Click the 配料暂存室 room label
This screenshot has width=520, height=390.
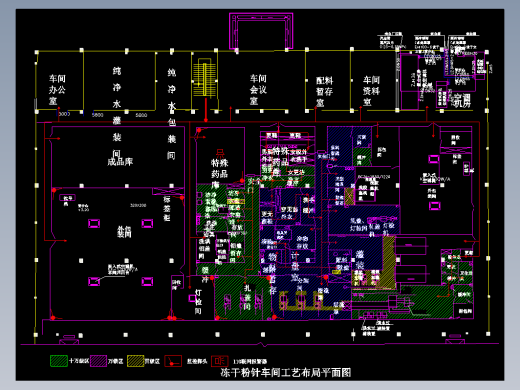pos(324,91)
